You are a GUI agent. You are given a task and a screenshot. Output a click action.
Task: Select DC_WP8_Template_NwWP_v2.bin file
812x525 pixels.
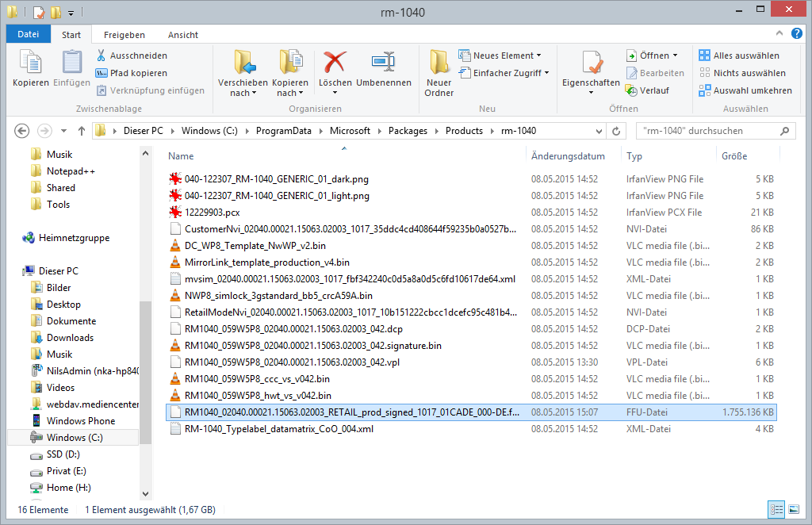(x=471, y=245)
